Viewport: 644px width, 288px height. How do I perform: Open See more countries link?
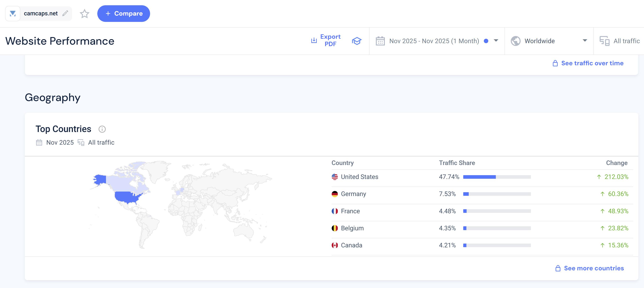click(594, 268)
